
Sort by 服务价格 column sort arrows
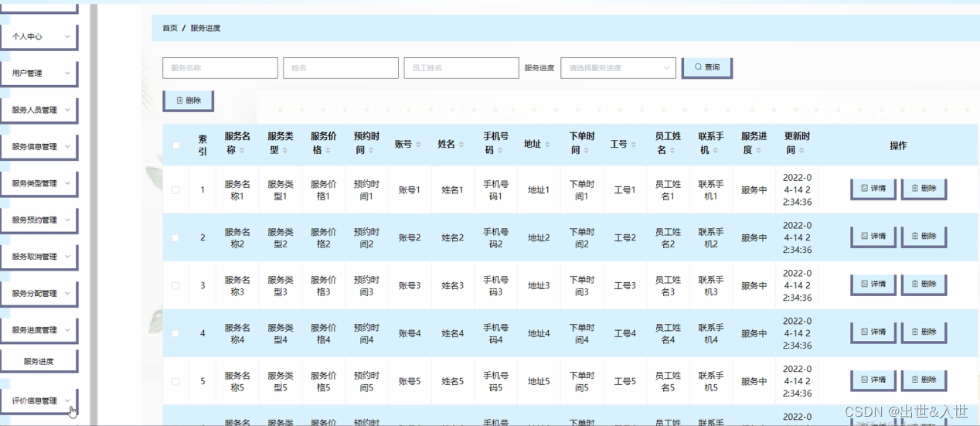click(328, 151)
